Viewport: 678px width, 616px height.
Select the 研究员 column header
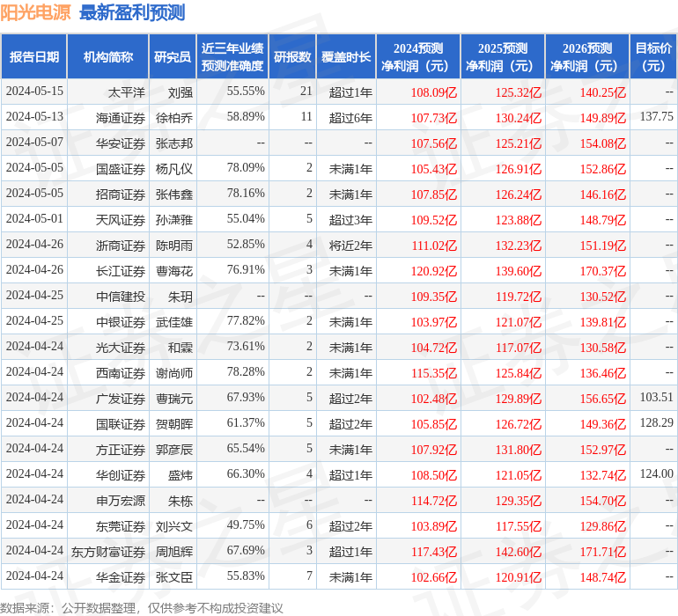(x=173, y=56)
